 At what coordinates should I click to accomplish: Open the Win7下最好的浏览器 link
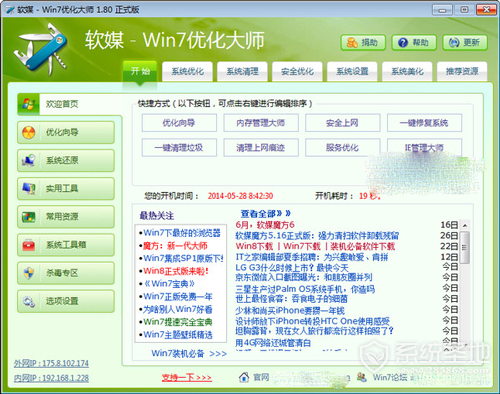pos(182,233)
